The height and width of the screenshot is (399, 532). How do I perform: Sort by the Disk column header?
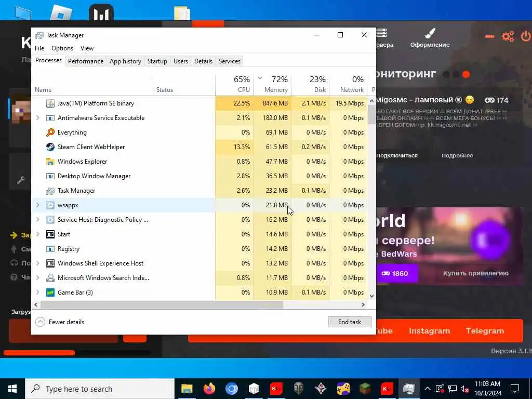tap(310, 84)
